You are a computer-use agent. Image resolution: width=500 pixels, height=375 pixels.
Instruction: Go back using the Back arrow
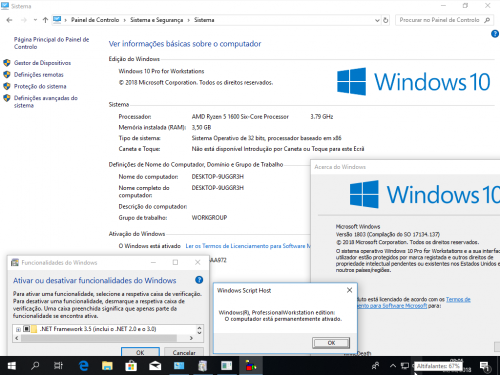9,20
